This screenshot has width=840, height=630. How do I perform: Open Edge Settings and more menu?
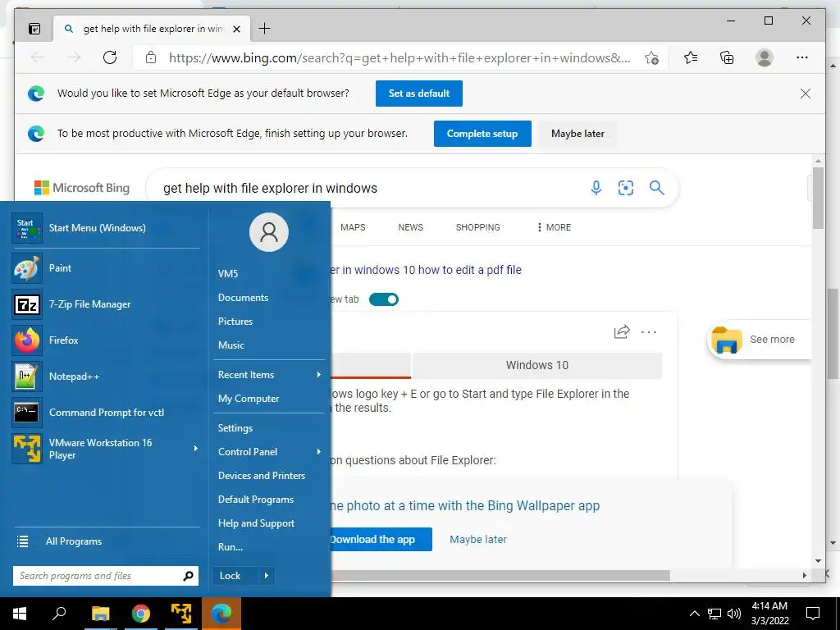point(802,57)
